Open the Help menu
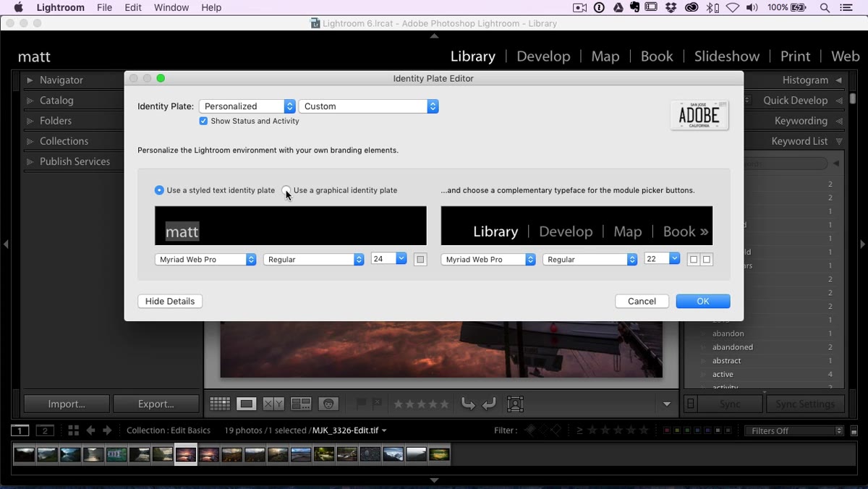This screenshot has height=489, width=868. [x=211, y=8]
